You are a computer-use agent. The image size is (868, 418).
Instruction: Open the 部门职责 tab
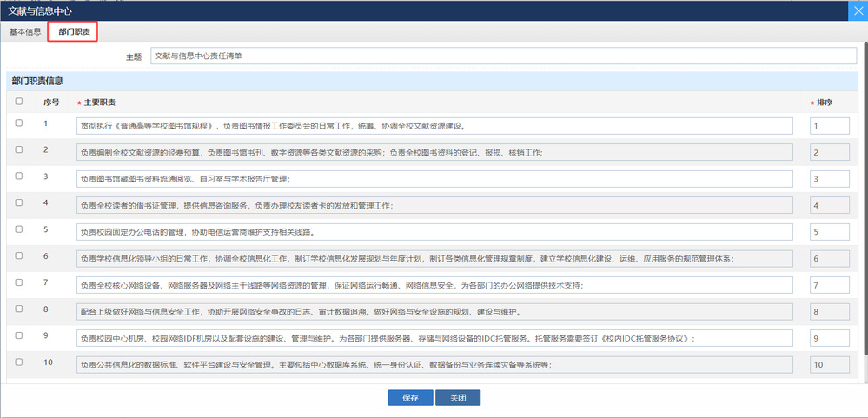[72, 32]
